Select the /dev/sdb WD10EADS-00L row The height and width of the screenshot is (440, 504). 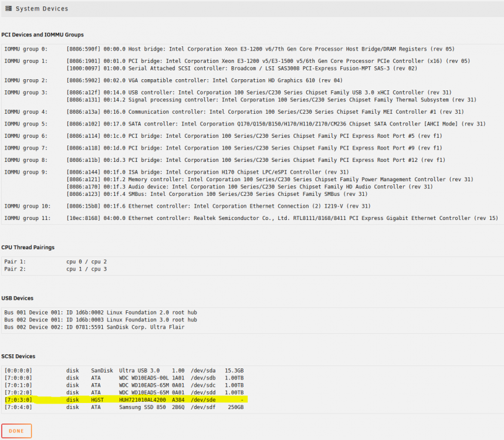click(x=124, y=378)
